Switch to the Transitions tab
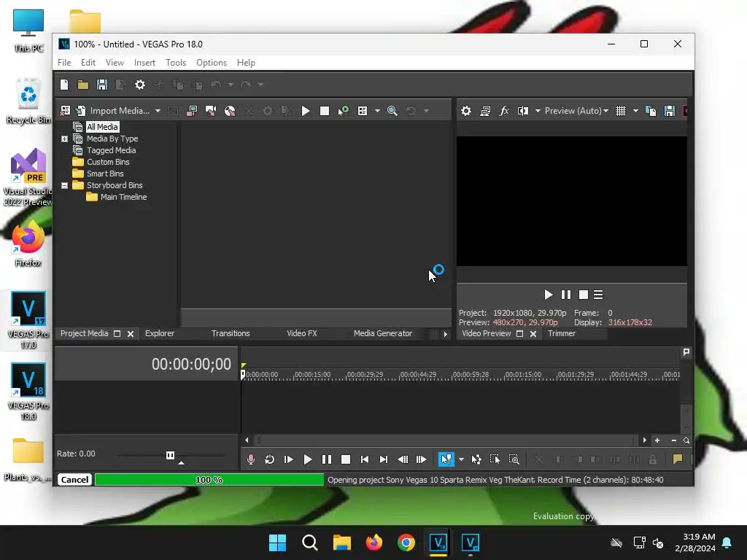 [231, 334]
